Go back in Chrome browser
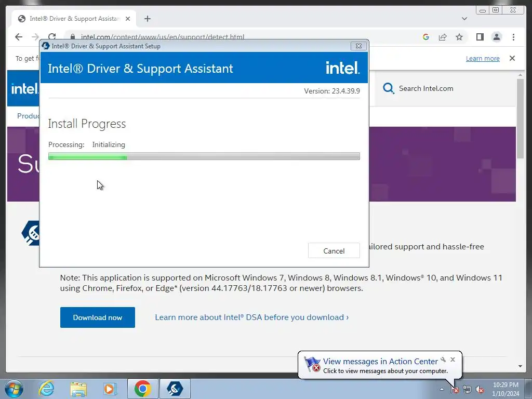The image size is (532, 399). click(x=19, y=37)
